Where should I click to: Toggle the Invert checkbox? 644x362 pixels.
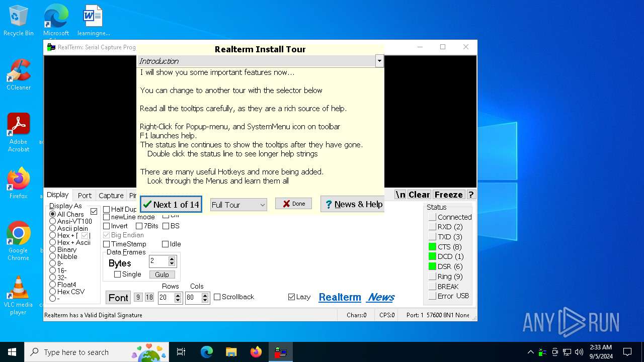pos(107,226)
